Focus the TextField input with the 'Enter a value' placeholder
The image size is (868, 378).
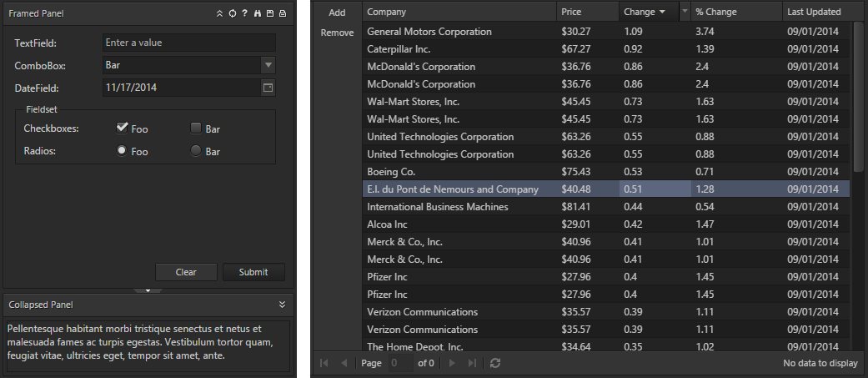tap(189, 43)
